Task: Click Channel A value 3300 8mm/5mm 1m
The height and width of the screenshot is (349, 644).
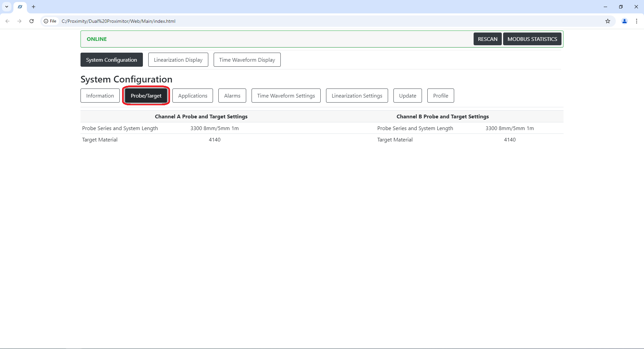Action: pyautogui.click(x=215, y=128)
